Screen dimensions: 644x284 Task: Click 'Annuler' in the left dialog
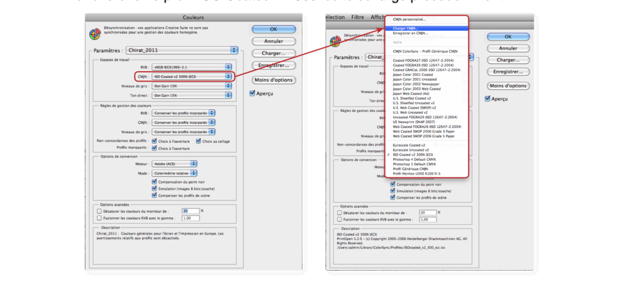(274, 41)
